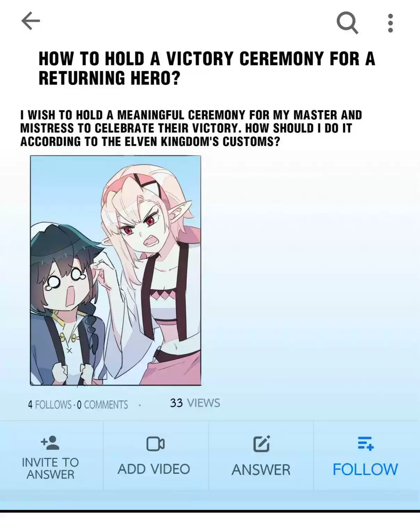Tap the 33 Views counter
Image resolution: width=420 pixels, height=521 pixels.
click(x=195, y=403)
